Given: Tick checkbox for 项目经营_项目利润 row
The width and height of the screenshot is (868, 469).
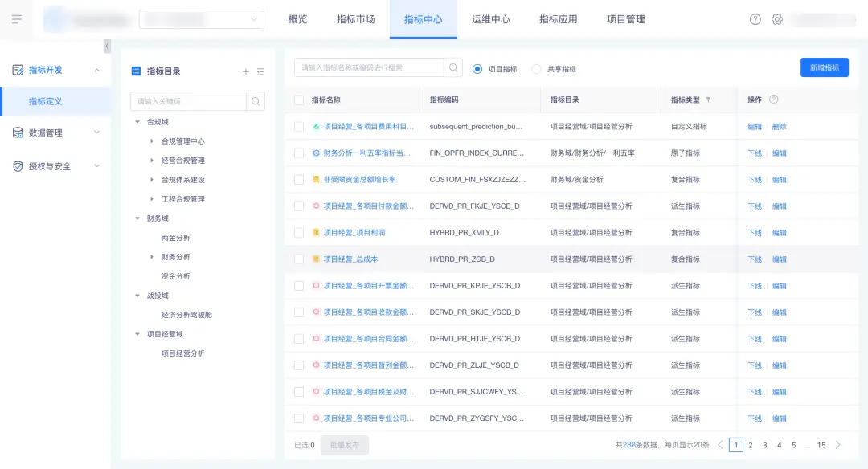Looking at the screenshot, I should (299, 233).
